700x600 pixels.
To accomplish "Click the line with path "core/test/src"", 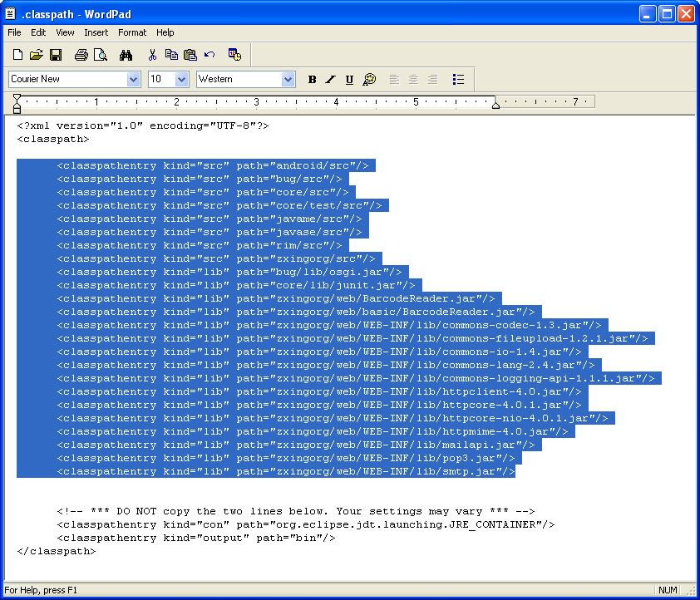I will (219, 205).
